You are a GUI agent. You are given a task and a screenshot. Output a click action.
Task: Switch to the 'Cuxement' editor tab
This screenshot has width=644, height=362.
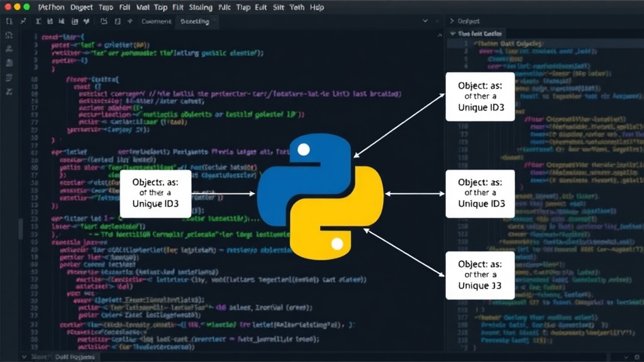pos(156,21)
